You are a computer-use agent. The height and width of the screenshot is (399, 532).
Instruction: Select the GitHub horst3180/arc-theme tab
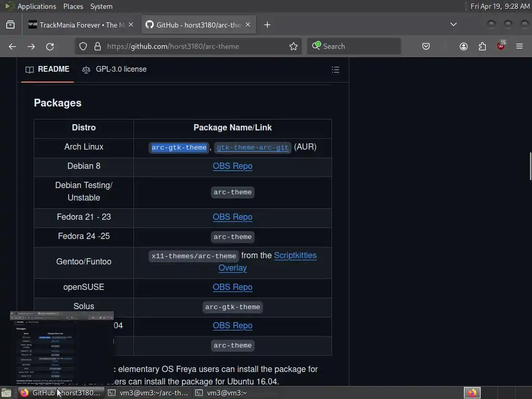coord(198,25)
